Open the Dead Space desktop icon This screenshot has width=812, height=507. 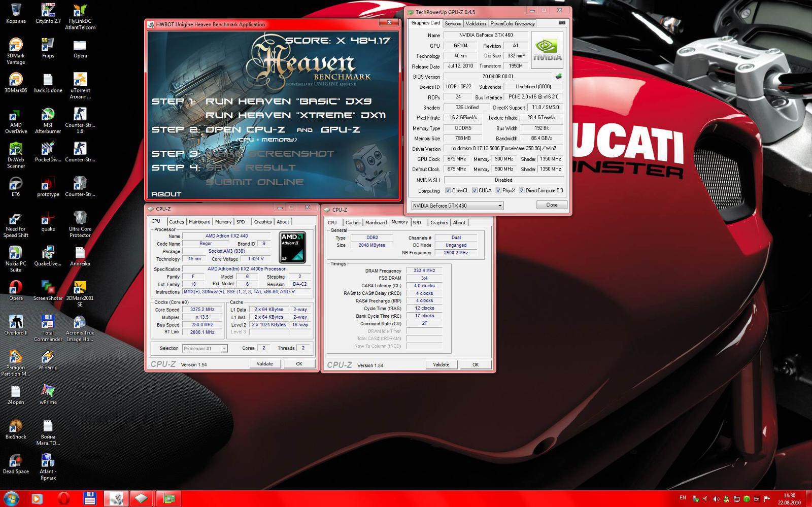point(16,463)
